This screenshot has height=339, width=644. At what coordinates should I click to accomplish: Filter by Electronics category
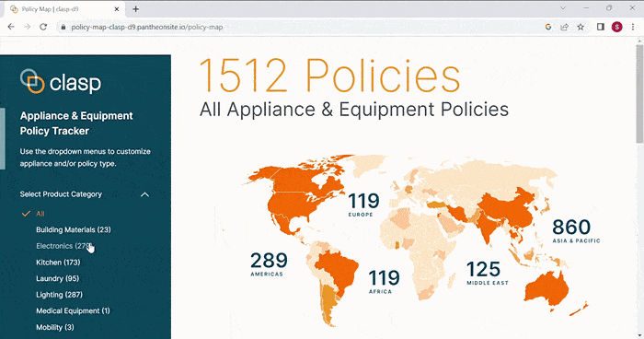(x=63, y=246)
